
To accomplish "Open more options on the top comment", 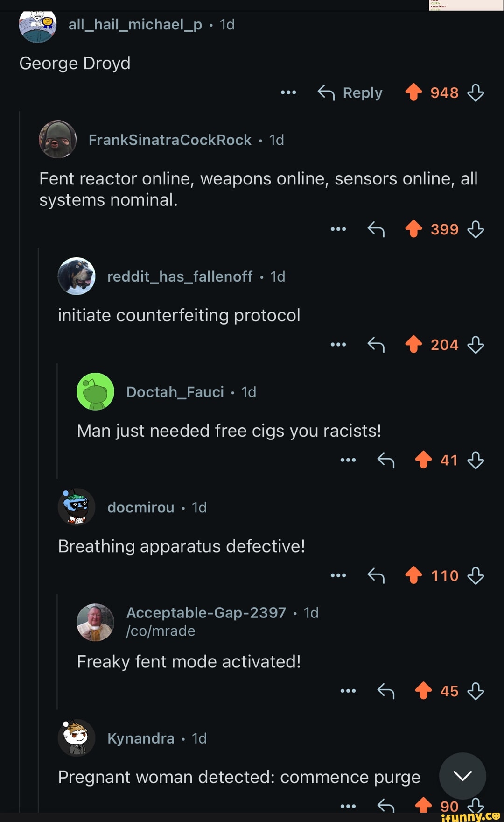I will [x=288, y=92].
